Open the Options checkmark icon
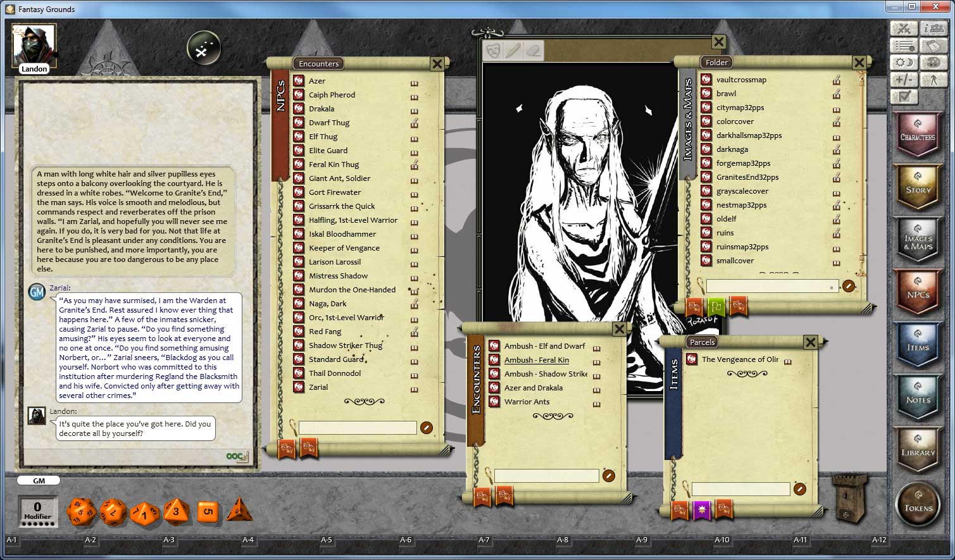 (x=905, y=96)
